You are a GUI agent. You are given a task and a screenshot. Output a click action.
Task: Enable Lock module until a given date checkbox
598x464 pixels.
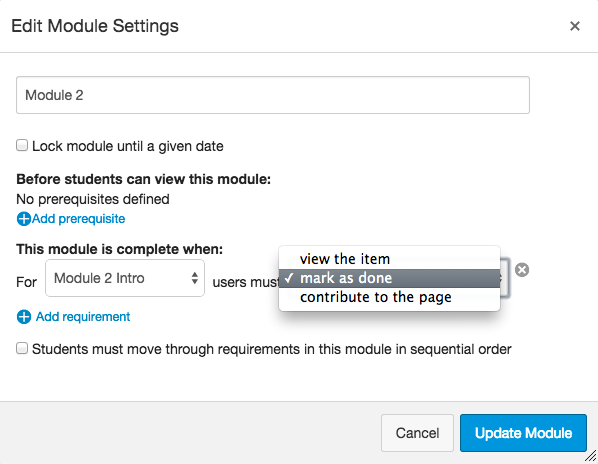point(22,145)
